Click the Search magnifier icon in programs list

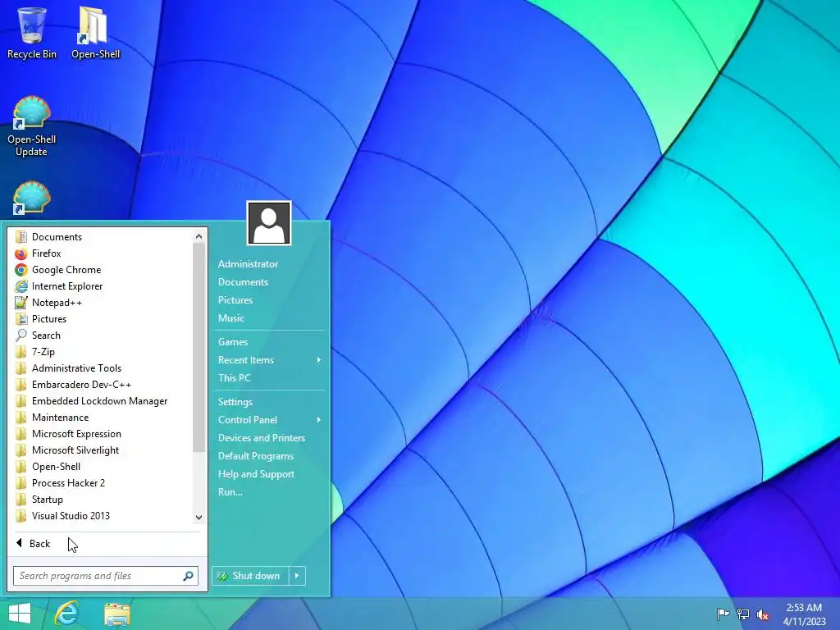click(x=21, y=336)
